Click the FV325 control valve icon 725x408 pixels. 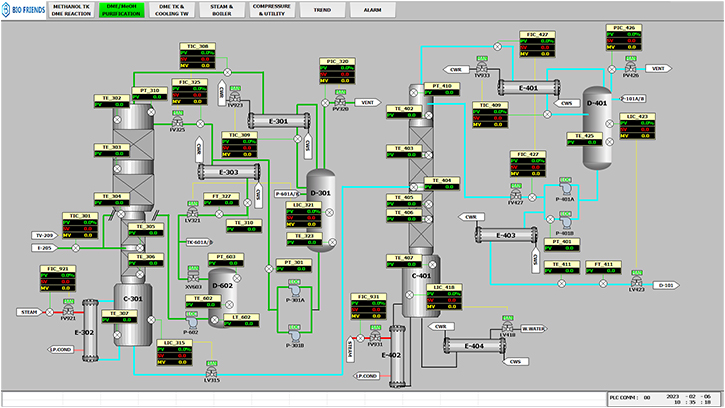coord(178,123)
